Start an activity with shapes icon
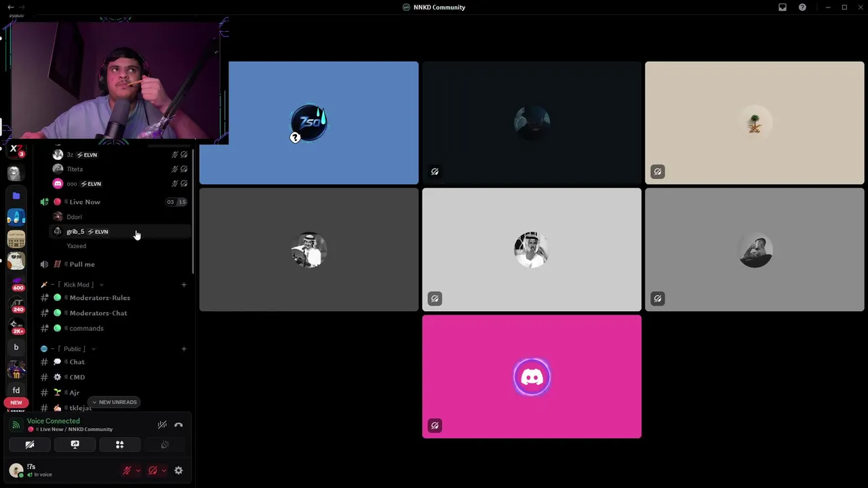This screenshot has height=488, width=868. pos(119,445)
